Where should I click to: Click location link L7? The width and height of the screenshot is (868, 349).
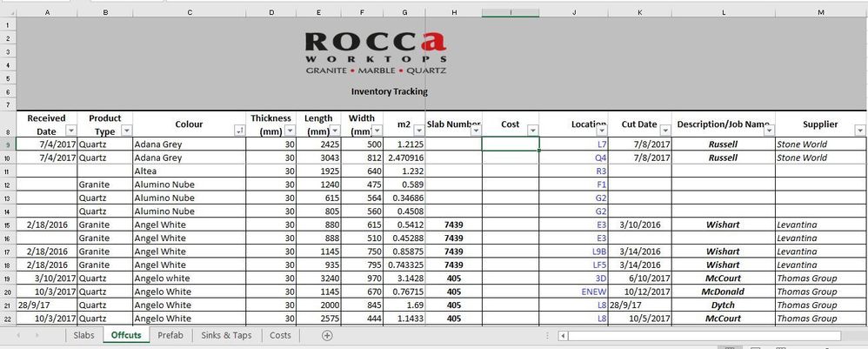pyautogui.click(x=602, y=144)
